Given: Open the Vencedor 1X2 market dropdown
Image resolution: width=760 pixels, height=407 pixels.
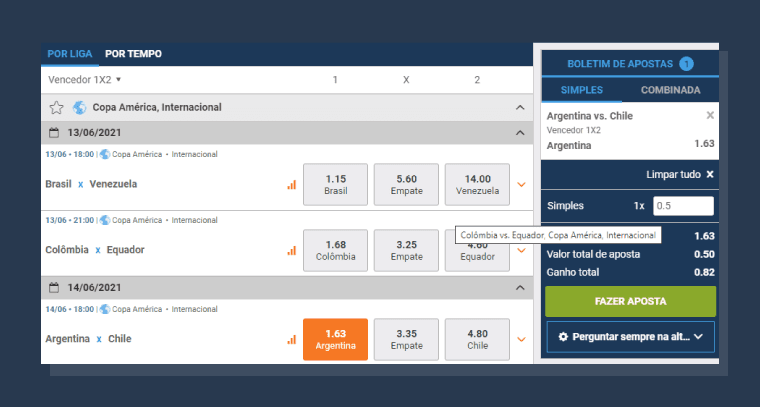Looking at the screenshot, I should (84, 80).
